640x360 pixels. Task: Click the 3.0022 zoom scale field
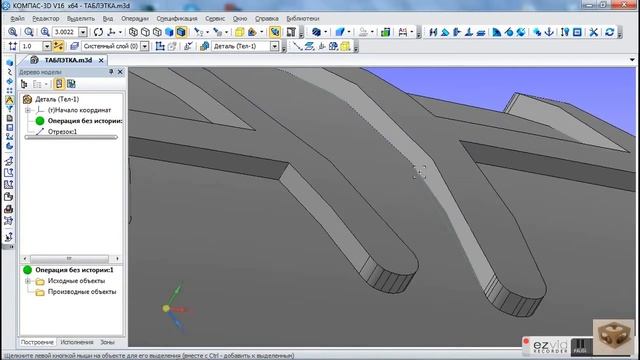coord(65,32)
